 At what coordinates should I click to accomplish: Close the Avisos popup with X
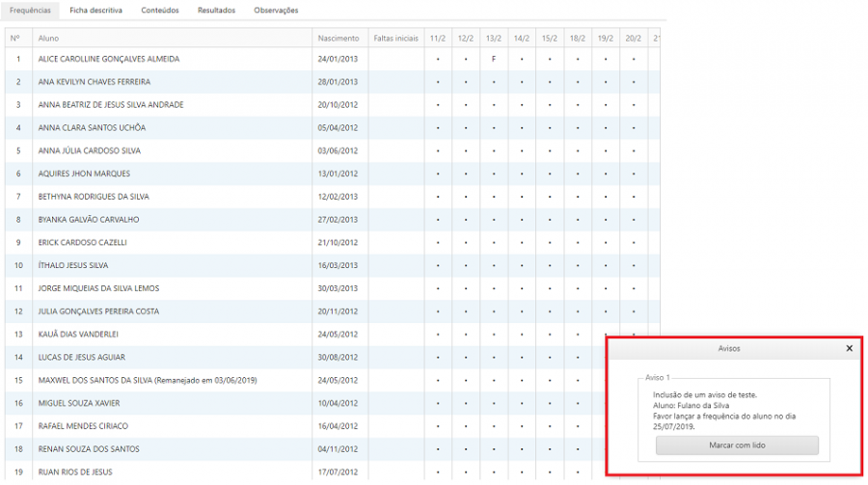coord(849,348)
